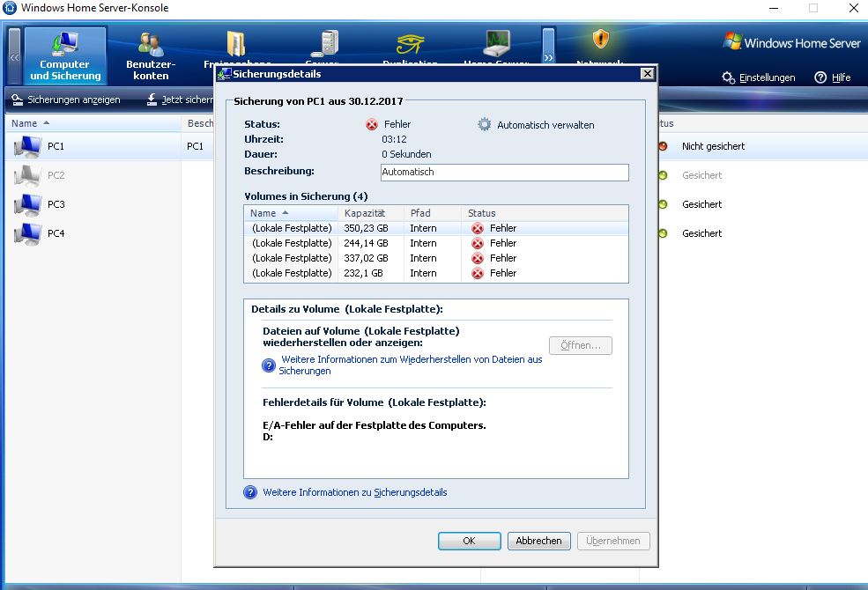This screenshot has height=590, width=868.
Task: Click the Automatisch verwalten gear icon
Action: [485, 124]
